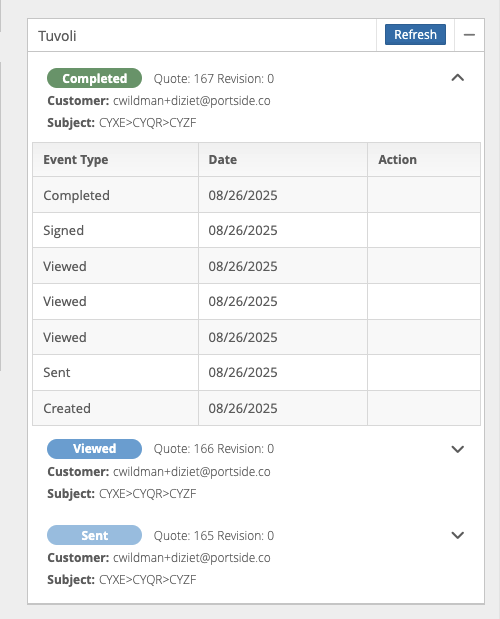
Task: Click the Date column header
Action: (283, 159)
